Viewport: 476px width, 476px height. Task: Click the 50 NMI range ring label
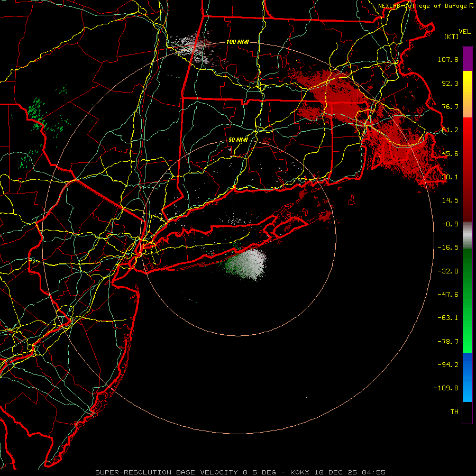238,140
